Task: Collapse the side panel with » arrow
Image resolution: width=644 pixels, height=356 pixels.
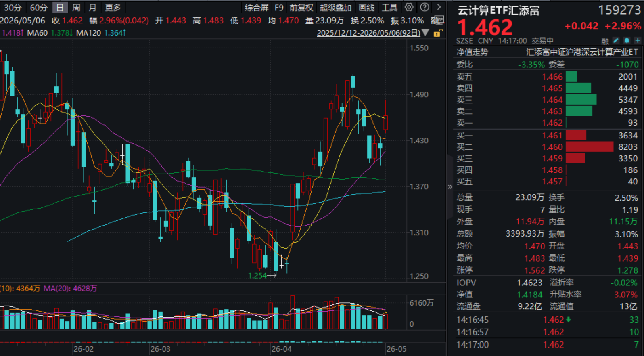Action: [x=450, y=186]
